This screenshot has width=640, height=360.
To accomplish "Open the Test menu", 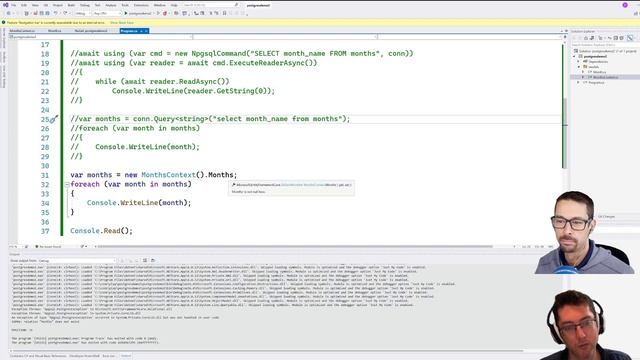I will (x=98, y=5).
